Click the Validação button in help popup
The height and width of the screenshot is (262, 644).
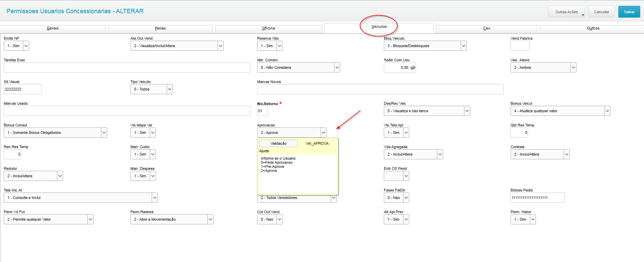[x=278, y=143]
